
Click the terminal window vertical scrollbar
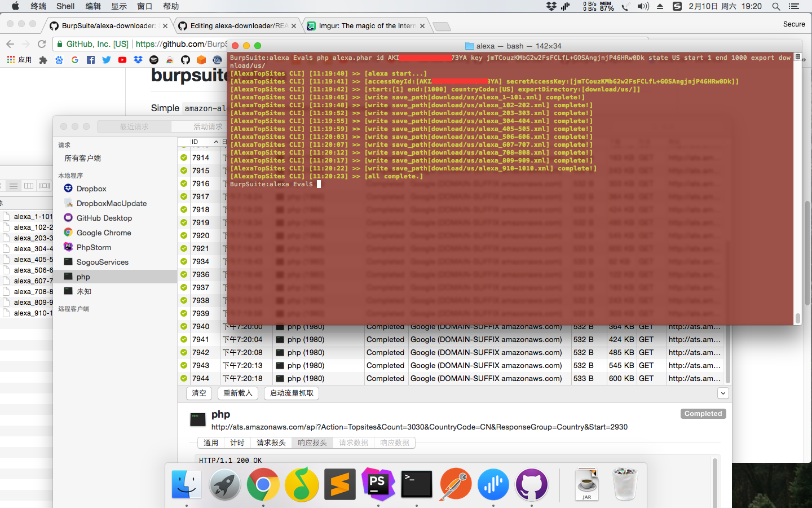pyautogui.click(x=797, y=318)
